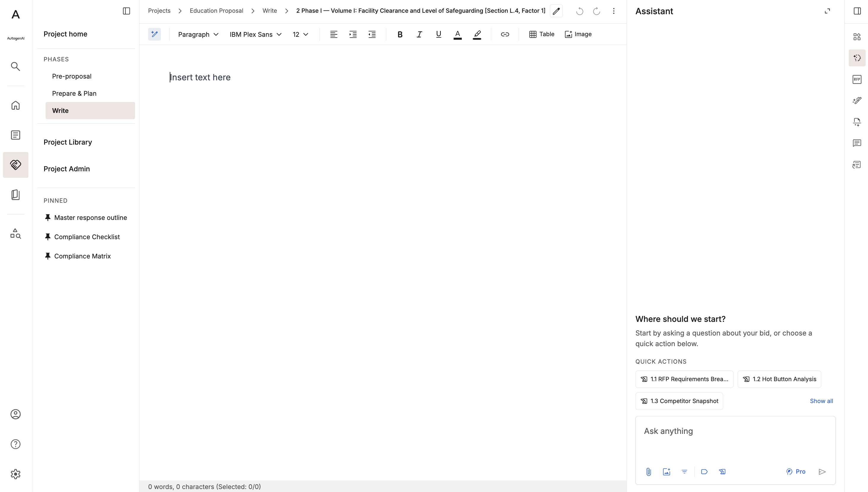Screen dimensions: 868x492
Task: Open the help question mark icon
Action: click(x=15, y=444)
